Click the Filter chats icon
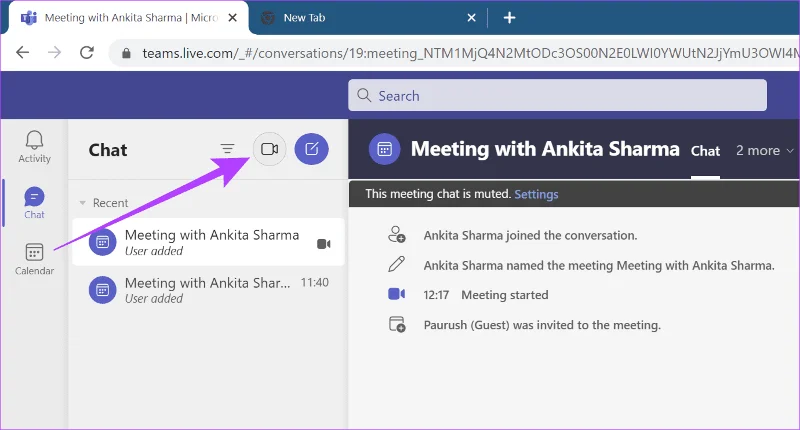The height and width of the screenshot is (430, 800). 227,149
